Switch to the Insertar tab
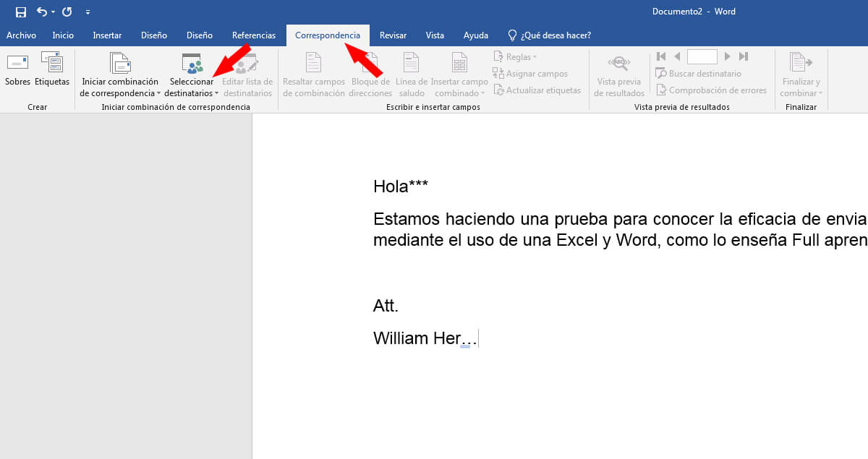 coord(107,35)
